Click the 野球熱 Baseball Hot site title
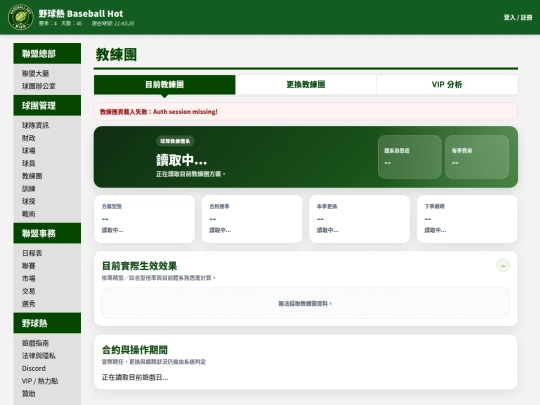This screenshot has width=540, height=405. (81, 14)
